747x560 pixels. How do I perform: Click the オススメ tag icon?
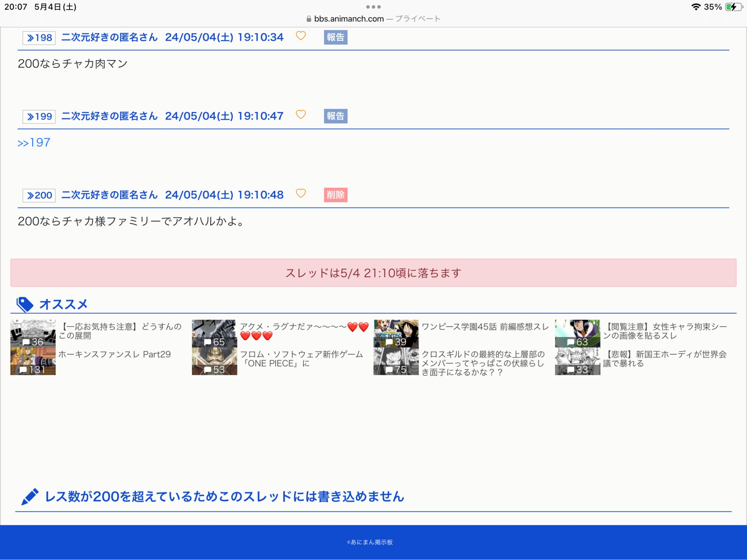coord(25,304)
